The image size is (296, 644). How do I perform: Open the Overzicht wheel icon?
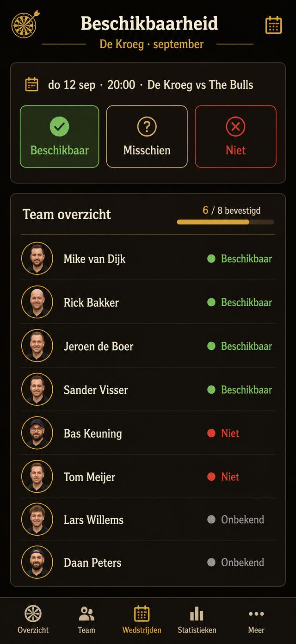click(33, 613)
